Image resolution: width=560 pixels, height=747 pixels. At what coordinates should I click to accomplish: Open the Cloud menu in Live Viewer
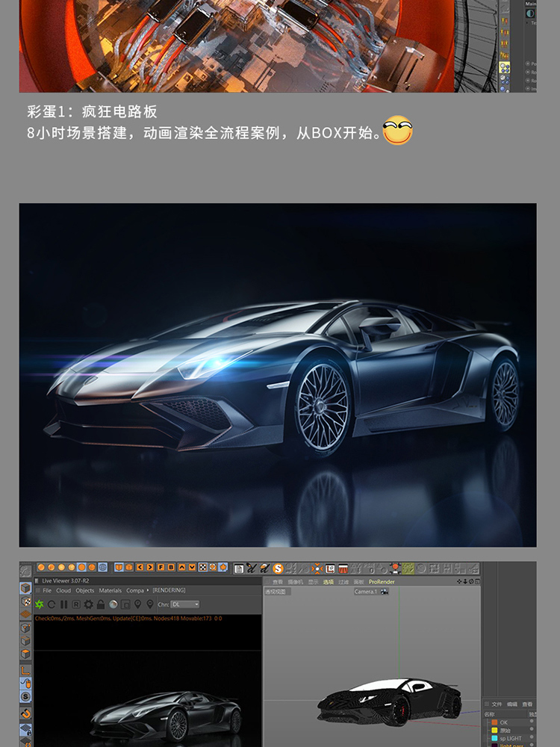pyautogui.click(x=63, y=590)
